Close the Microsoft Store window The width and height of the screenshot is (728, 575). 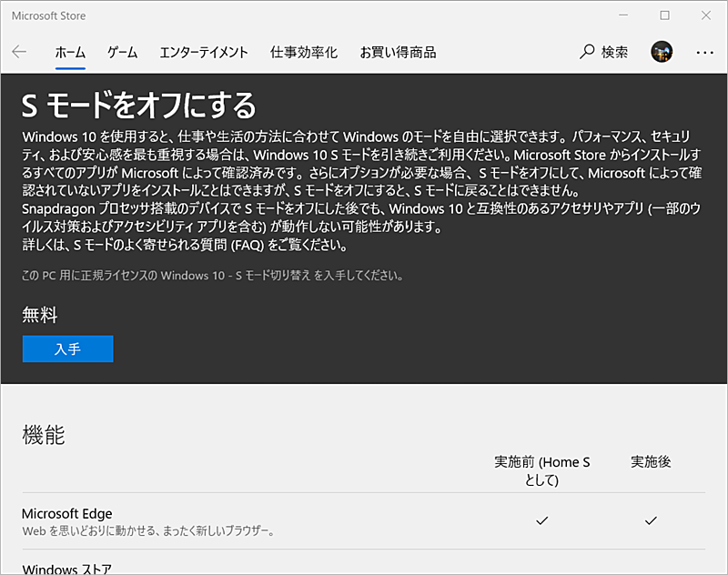point(706,15)
